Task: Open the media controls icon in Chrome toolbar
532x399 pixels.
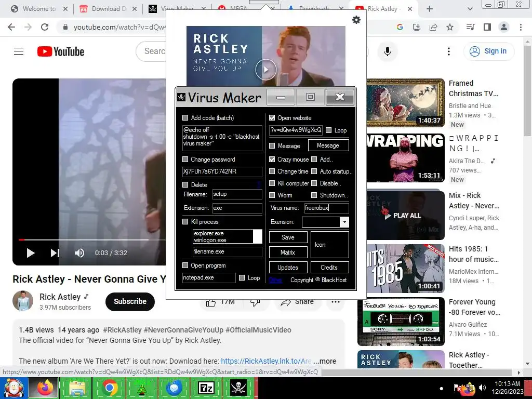Action: 471,27
